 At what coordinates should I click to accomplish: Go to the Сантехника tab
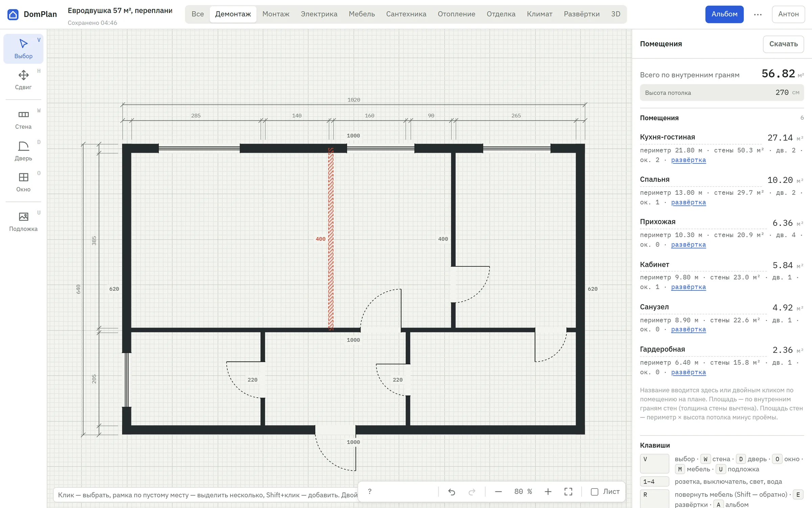click(406, 14)
